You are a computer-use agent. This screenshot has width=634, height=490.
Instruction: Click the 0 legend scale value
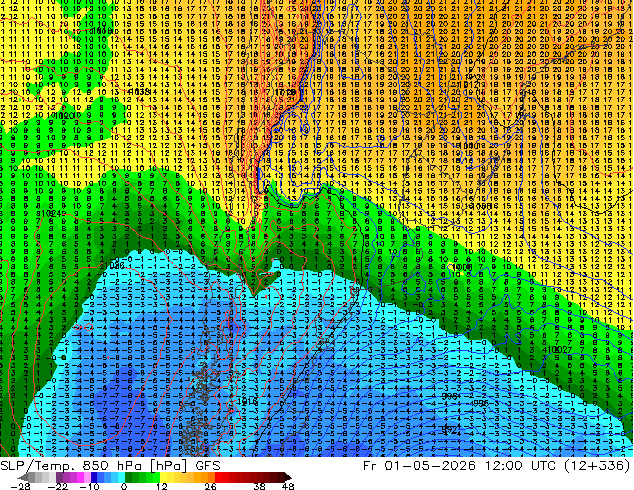pos(124,486)
